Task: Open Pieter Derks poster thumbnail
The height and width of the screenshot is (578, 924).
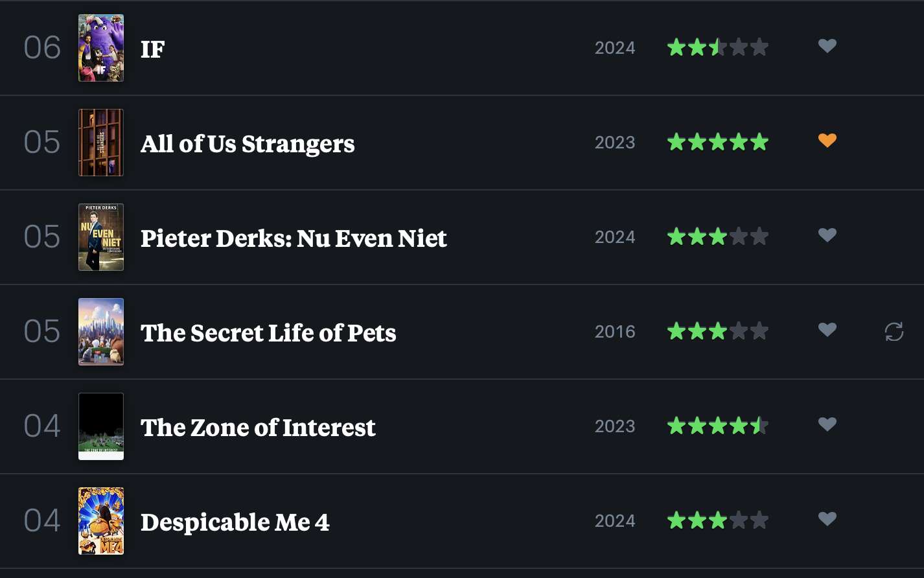Action: click(x=101, y=237)
